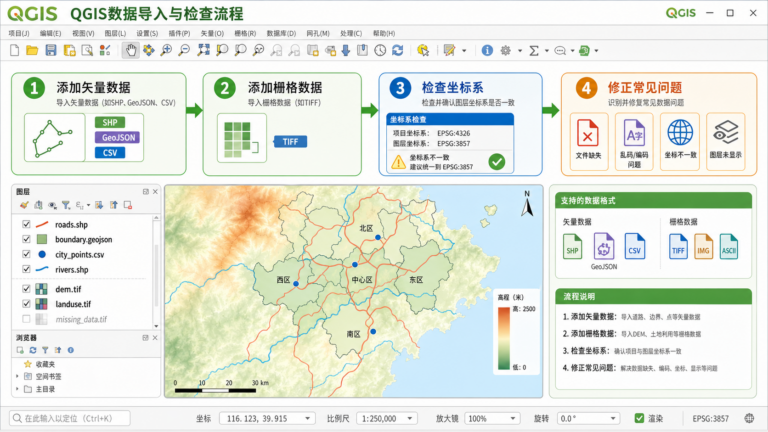Activate the Zoom Out magnifier tool
This screenshot has height=432, width=768.
tap(184, 50)
